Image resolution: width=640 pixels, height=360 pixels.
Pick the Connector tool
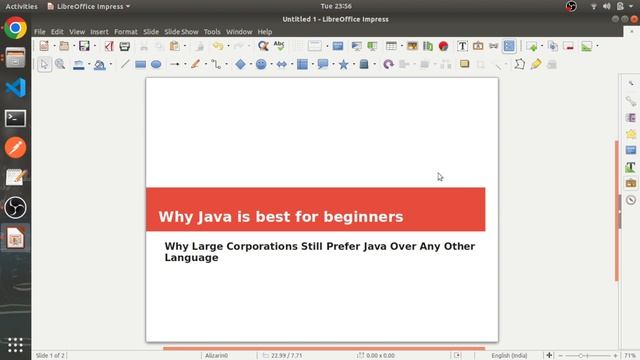(216, 64)
